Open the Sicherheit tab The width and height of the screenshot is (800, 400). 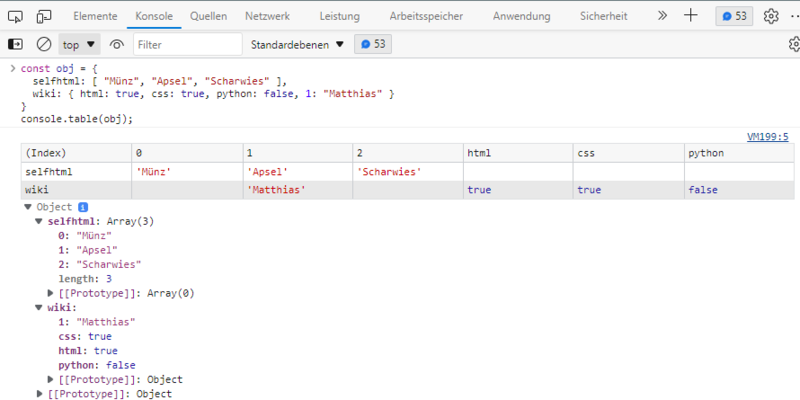point(604,16)
